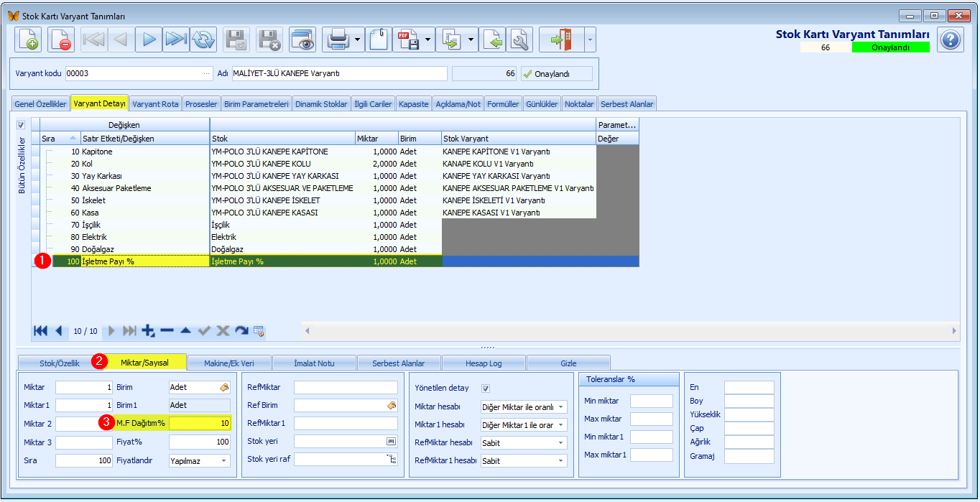Open the exit door dropdown arrow
980x502 pixels.
click(x=590, y=39)
